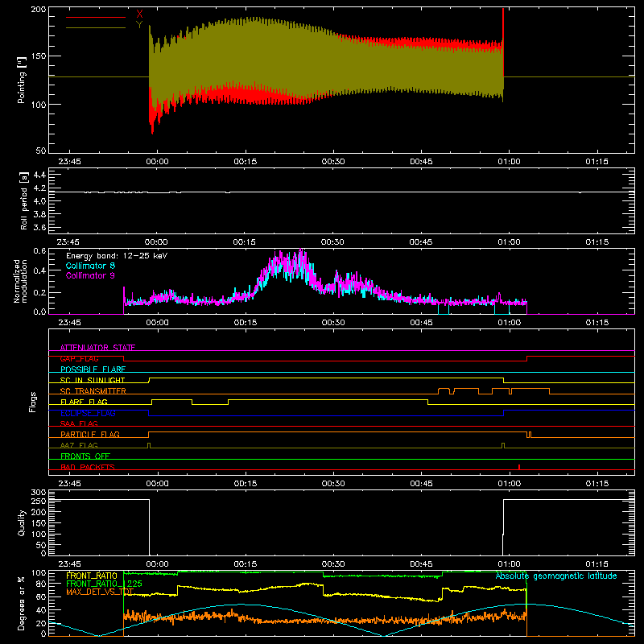This screenshot has height=644, width=644.
Task: Click the POSSIBLE_FLARE label
Action: pyautogui.click(x=93, y=369)
